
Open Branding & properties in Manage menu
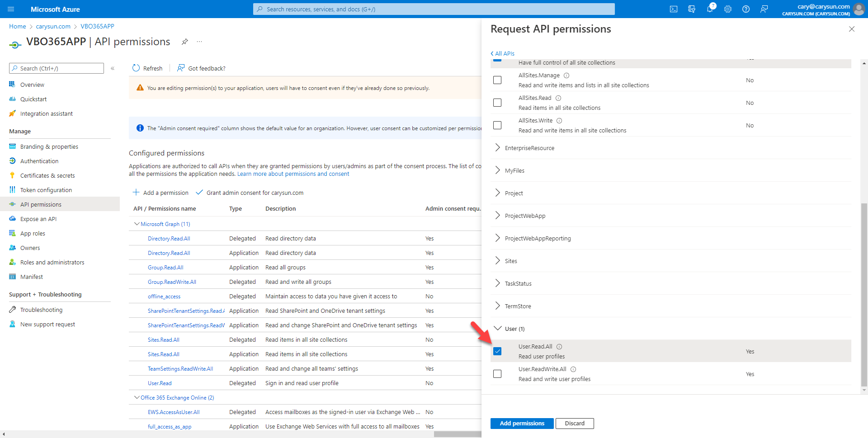49,146
